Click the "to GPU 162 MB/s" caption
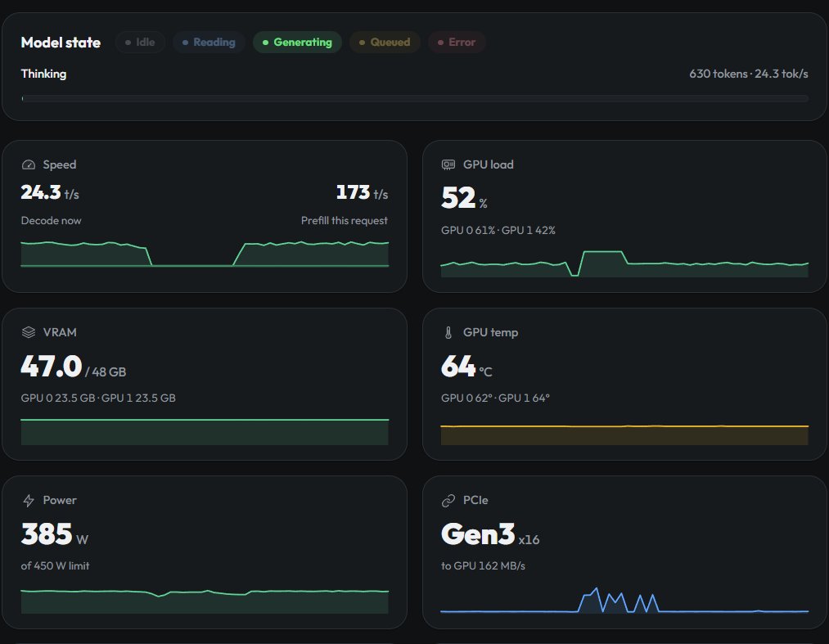This screenshot has width=829, height=644. point(483,565)
